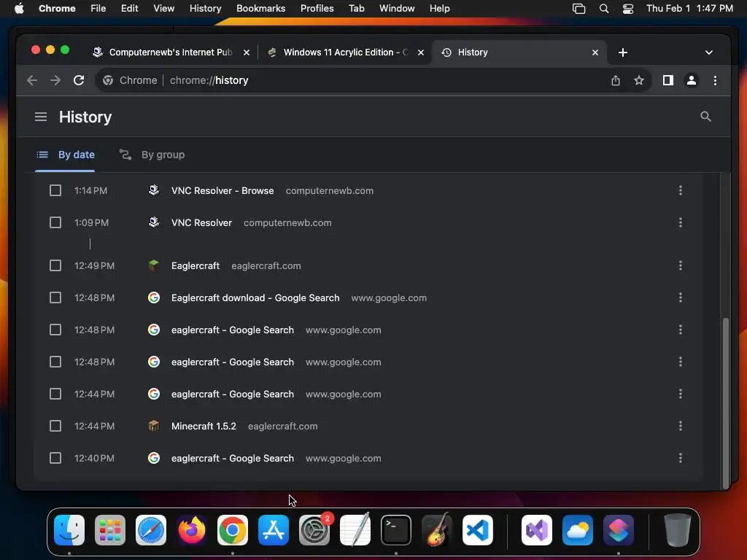Open three-dot menu for 12:40 PM eaglercraft search

(681, 458)
